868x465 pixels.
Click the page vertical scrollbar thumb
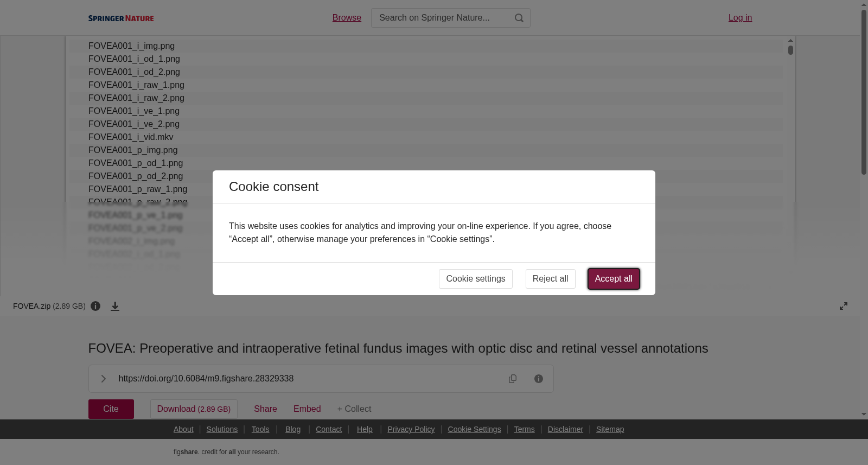[x=864, y=92]
